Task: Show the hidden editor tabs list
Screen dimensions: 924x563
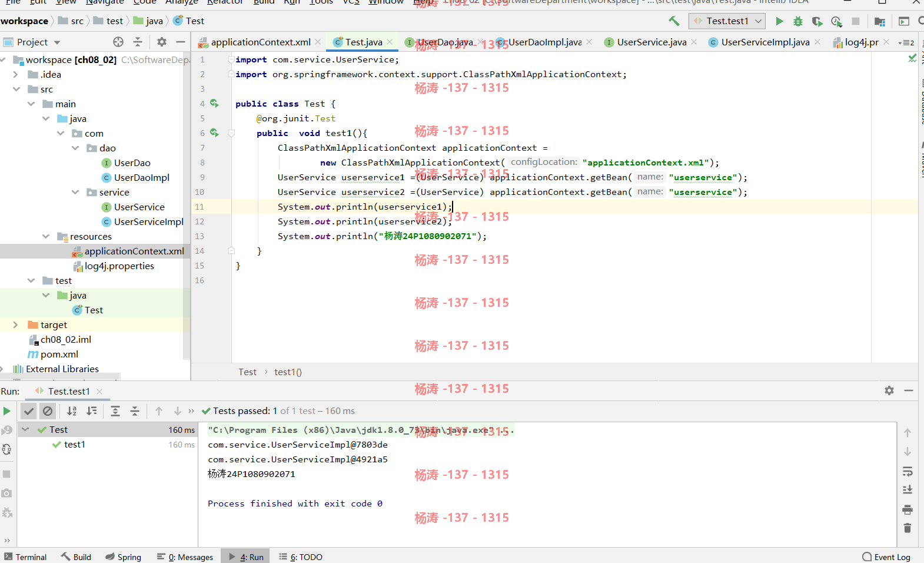Action: coord(906,42)
